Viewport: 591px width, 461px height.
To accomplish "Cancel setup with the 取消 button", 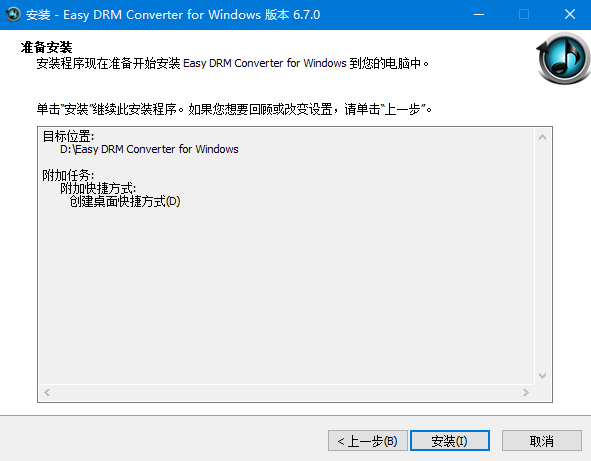I will point(542,440).
